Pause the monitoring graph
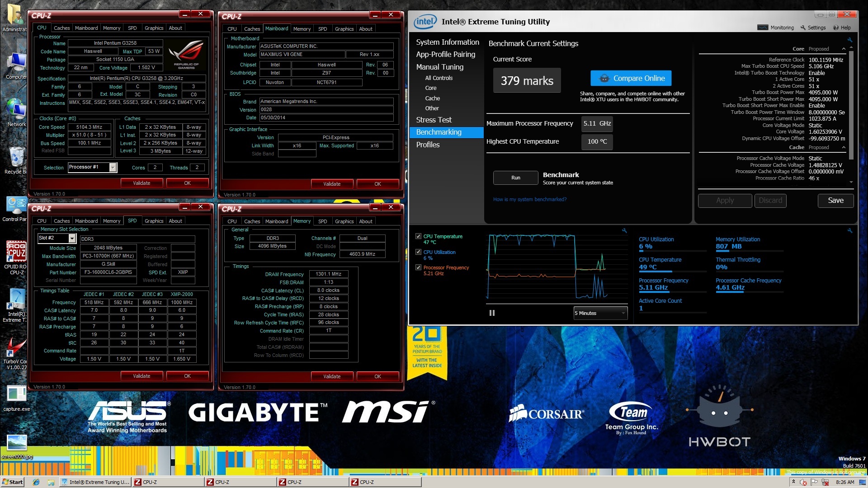 (492, 313)
